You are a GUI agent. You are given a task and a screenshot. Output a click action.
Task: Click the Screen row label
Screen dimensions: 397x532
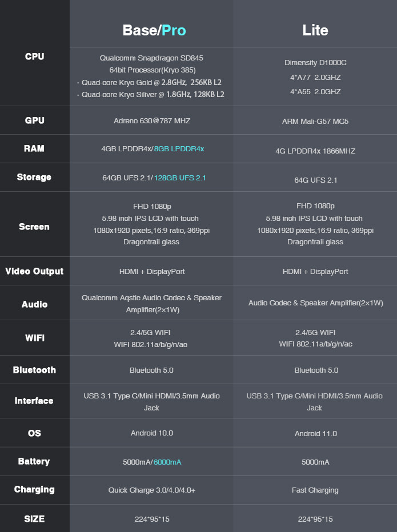pos(34,227)
